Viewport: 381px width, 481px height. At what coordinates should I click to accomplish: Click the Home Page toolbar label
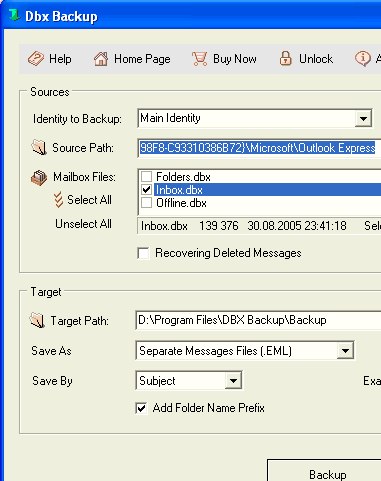[x=142, y=59]
